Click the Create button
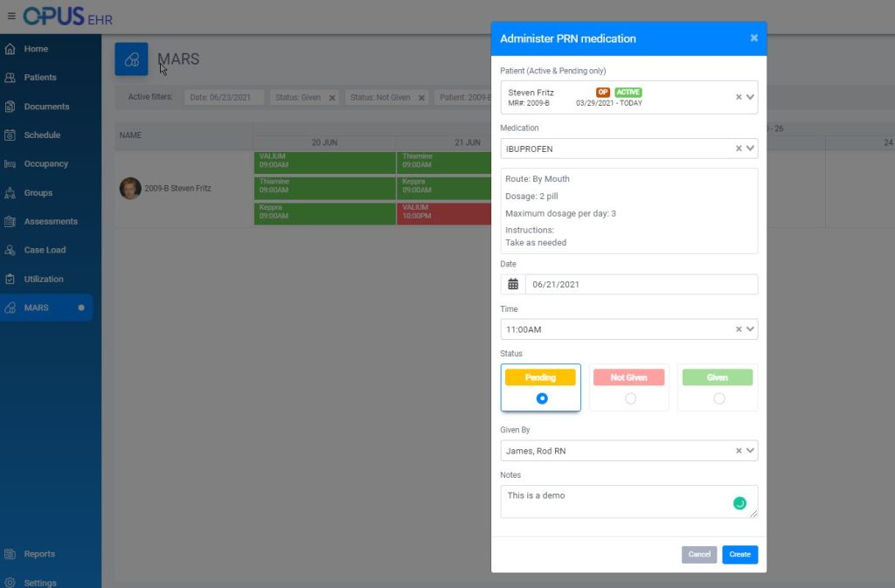Viewport: 895px width, 588px height. click(739, 554)
